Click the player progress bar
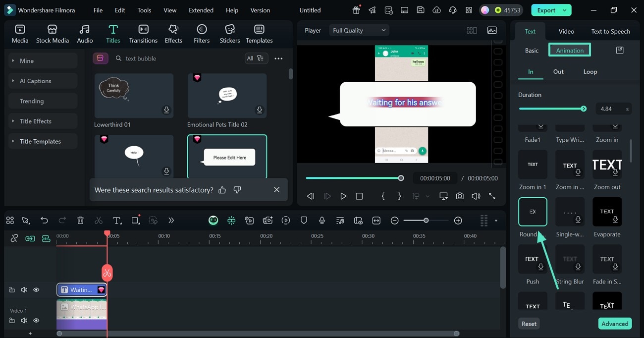This screenshot has width=644, height=338. pyautogui.click(x=354, y=178)
